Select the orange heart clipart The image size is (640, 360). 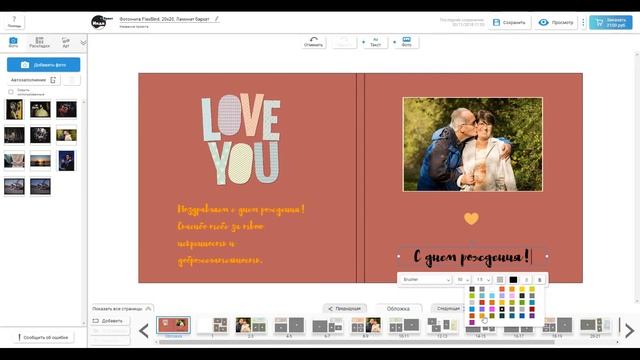click(x=471, y=218)
